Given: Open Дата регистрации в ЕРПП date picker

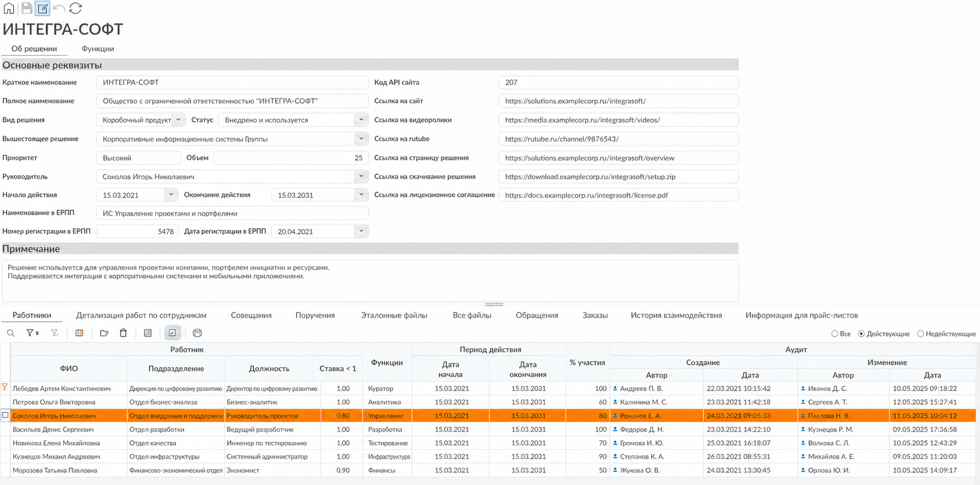Looking at the screenshot, I should [361, 231].
